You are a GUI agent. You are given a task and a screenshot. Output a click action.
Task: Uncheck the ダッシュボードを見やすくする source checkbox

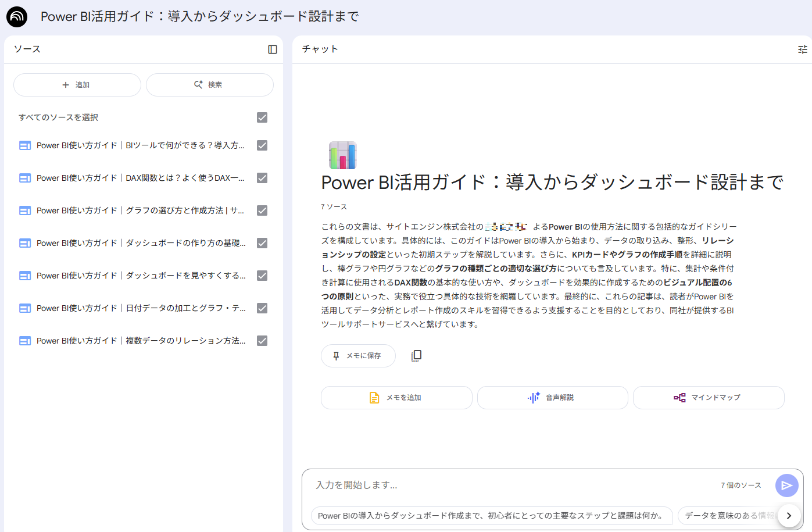pyautogui.click(x=262, y=276)
